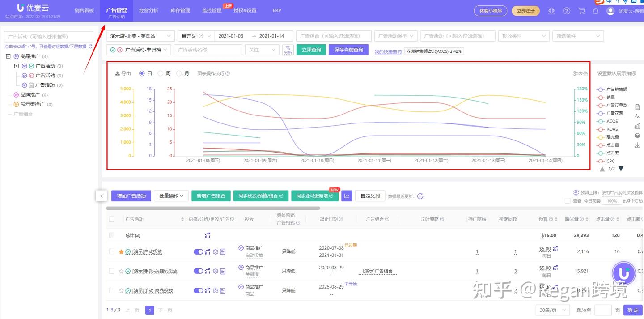
Task: Switch chart to line chart icon
Action: (x=638, y=116)
